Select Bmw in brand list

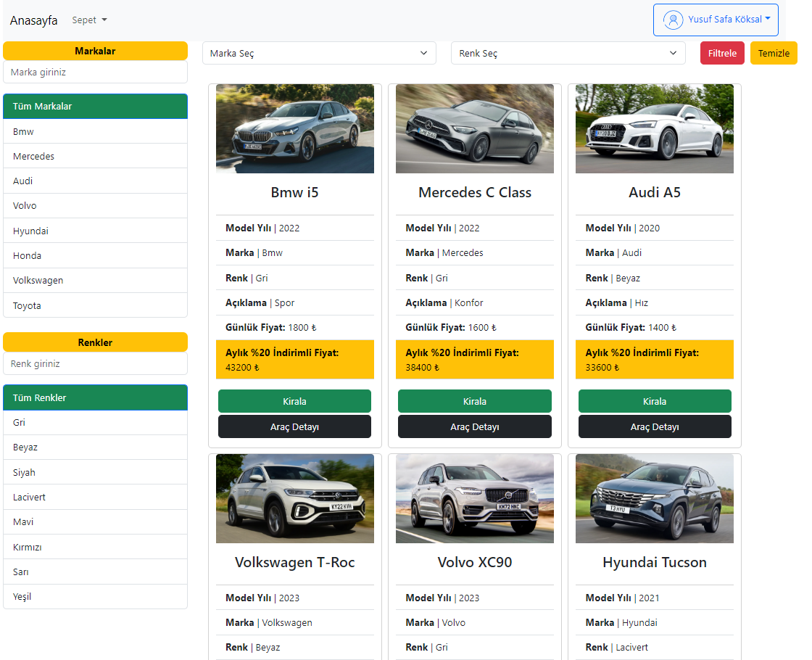[95, 131]
